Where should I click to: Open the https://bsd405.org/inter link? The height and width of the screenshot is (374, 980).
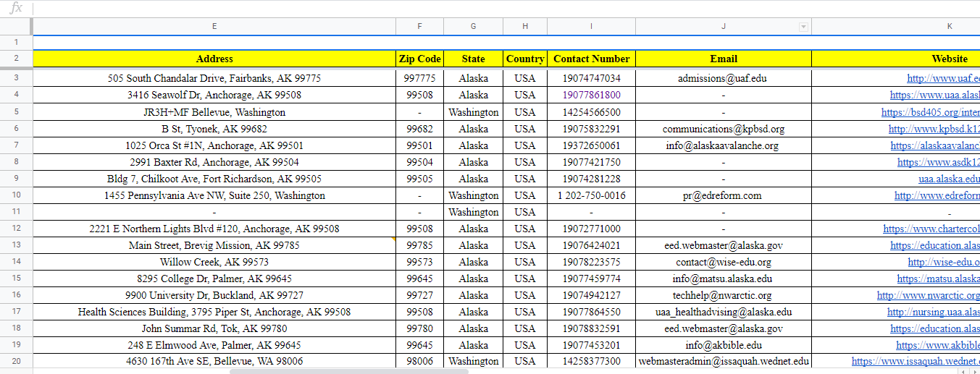click(931, 112)
